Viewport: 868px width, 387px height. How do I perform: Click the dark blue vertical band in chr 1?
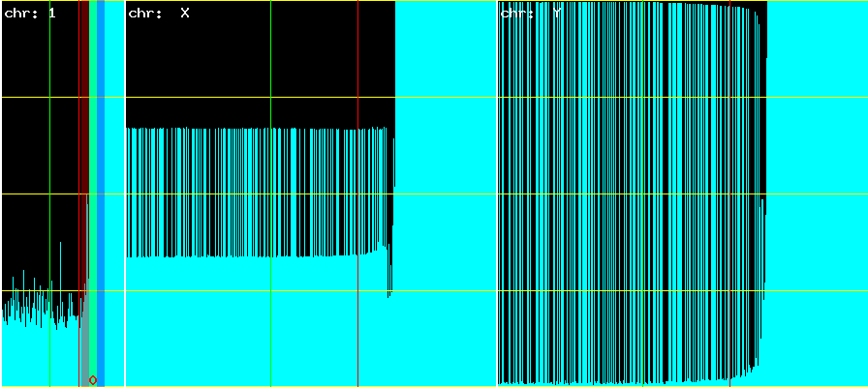click(101, 145)
